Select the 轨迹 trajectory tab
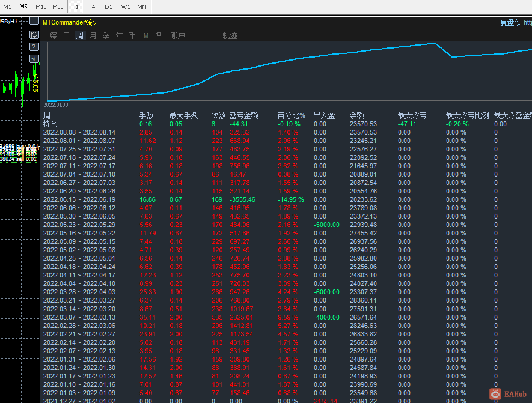This screenshot has height=403, width=532. point(230,36)
